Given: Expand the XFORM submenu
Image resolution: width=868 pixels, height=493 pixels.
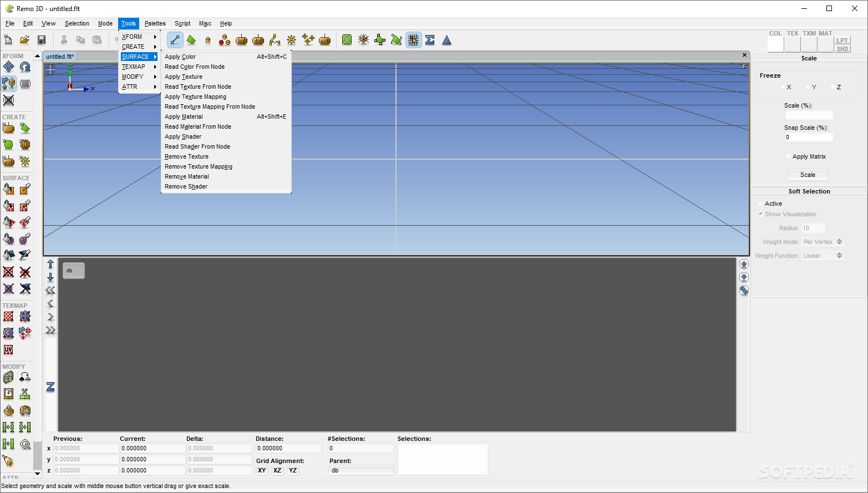Looking at the screenshot, I should click(x=139, y=37).
